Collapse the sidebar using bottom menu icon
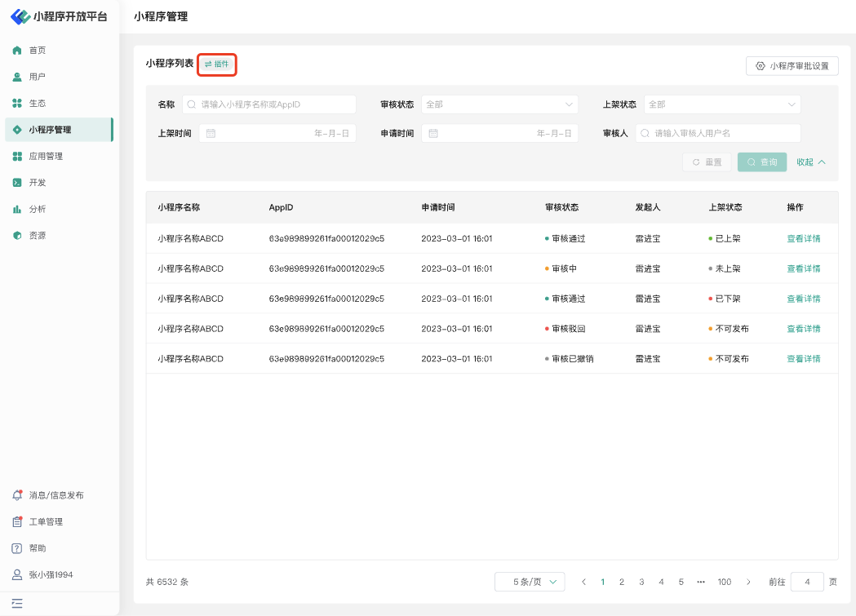Viewport: 856px width, 616px height. click(x=17, y=604)
